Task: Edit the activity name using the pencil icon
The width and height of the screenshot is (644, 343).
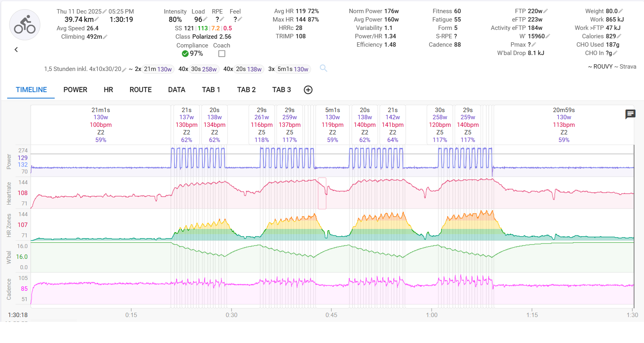Action: 124,69
